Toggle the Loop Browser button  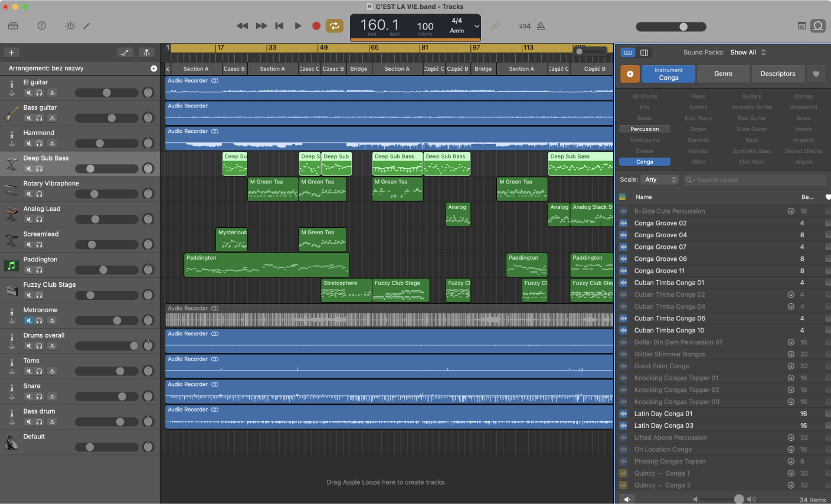tap(818, 26)
